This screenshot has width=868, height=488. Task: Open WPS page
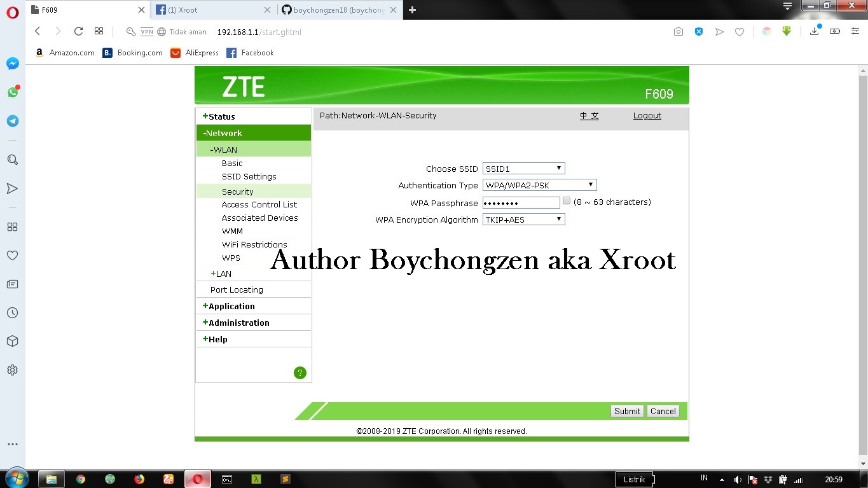click(231, 258)
